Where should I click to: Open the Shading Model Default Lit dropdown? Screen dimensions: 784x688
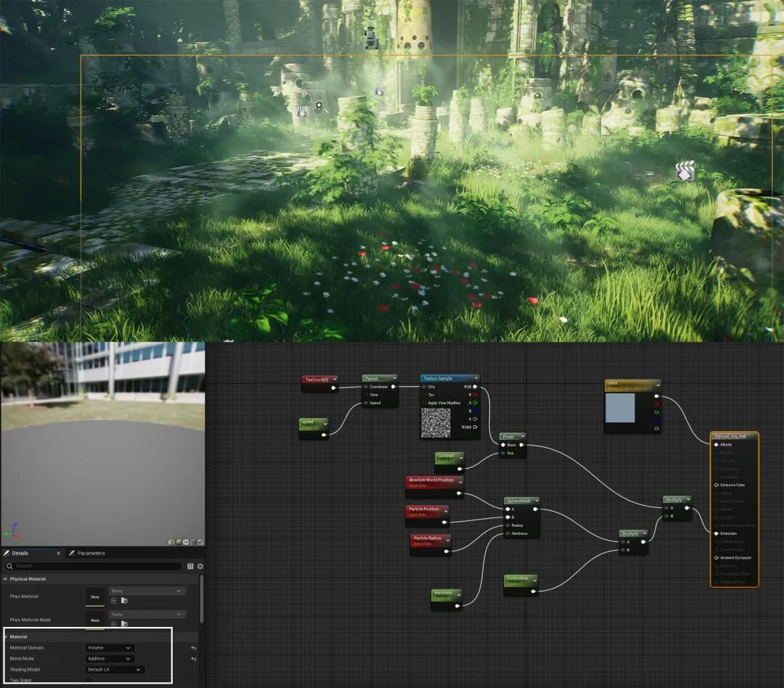tap(115, 670)
